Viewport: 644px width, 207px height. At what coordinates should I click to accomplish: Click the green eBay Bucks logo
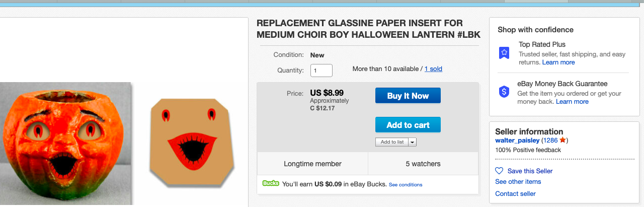(271, 184)
